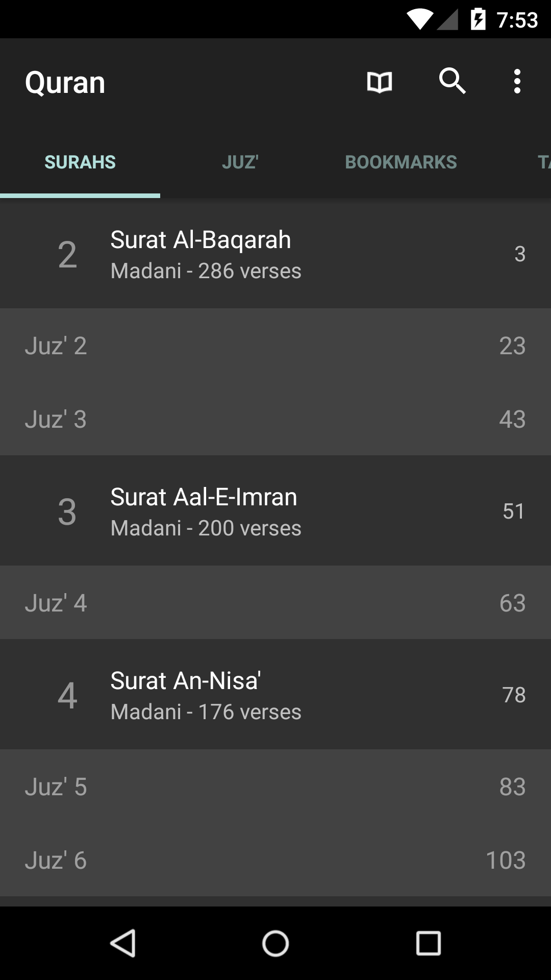Tap the search magnifier icon
This screenshot has height=980, width=551.
point(452,81)
